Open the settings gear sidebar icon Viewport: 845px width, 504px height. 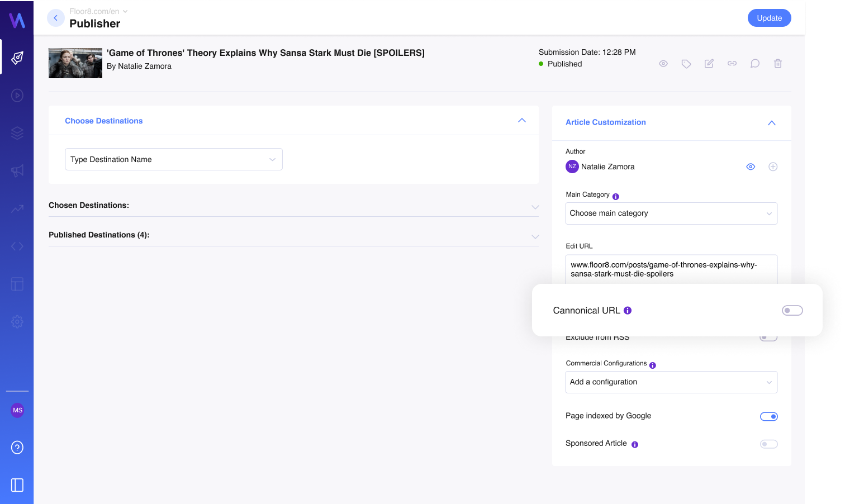tap(17, 322)
